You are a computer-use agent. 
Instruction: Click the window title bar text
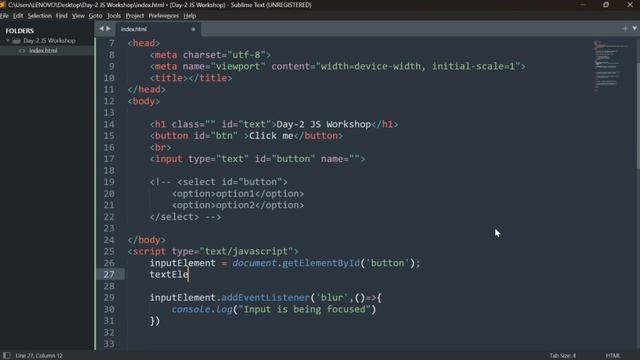click(x=160, y=5)
